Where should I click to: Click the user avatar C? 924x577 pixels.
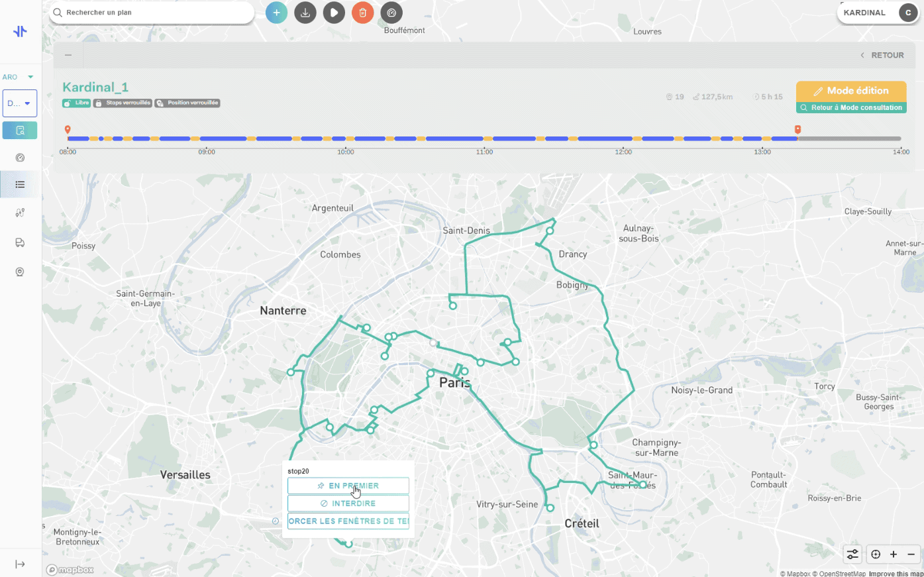(908, 13)
